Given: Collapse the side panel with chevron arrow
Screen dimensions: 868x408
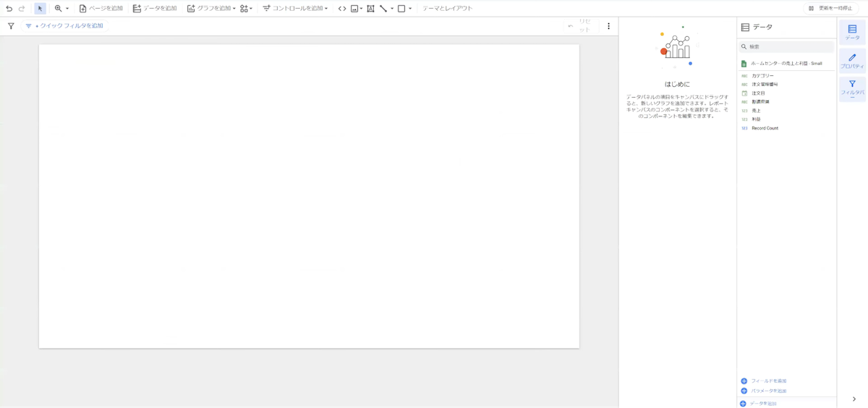Looking at the screenshot, I should (854, 399).
